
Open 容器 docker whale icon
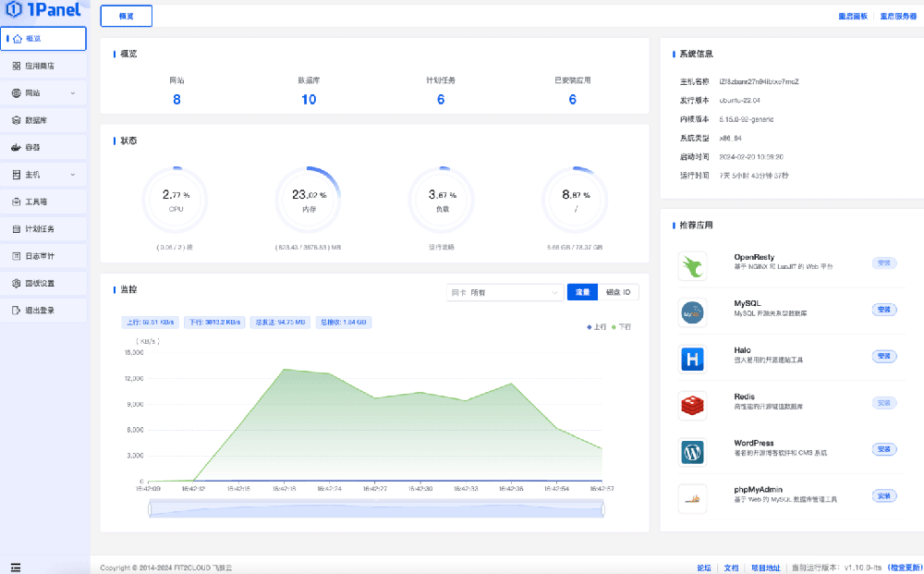pyautogui.click(x=17, y=147)
